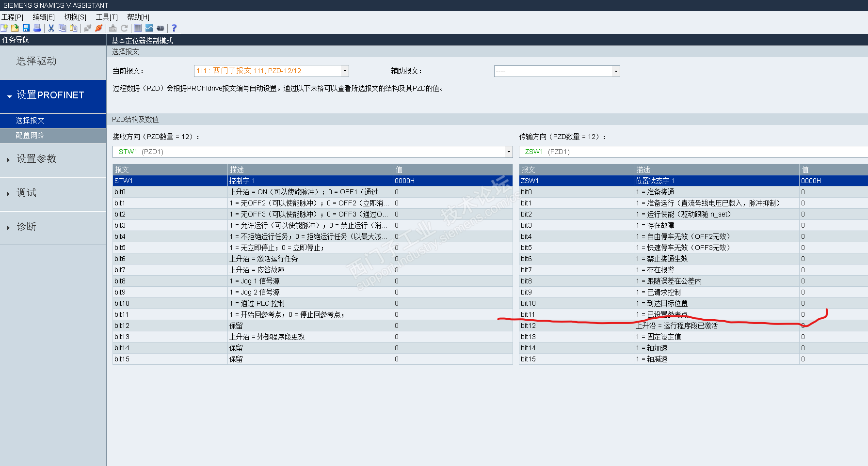This screenshot has width=868, height=466.
Task: Expand the 设置参数 navigation section
Action: [x=53, y=159]
